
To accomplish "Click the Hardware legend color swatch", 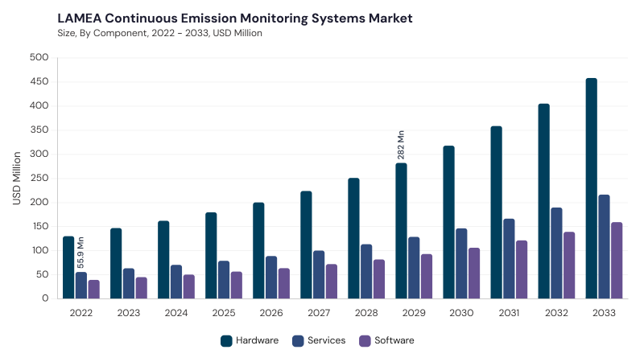I will click(x=226, y=340).
